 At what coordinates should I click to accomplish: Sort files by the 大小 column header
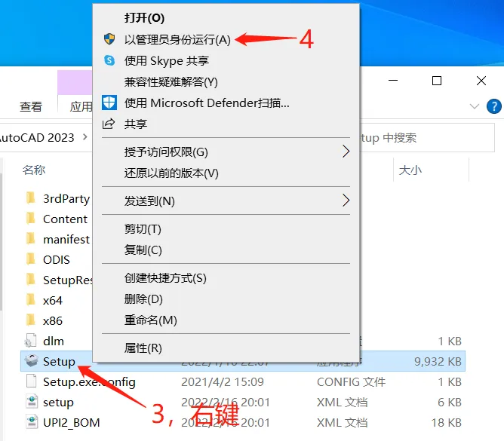click(x=410, y=170)
